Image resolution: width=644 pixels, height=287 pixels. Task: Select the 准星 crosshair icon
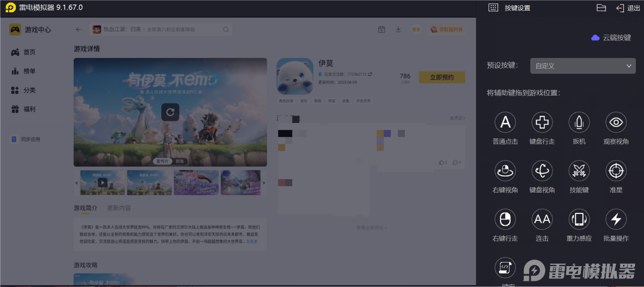click(x=616, y=171)
